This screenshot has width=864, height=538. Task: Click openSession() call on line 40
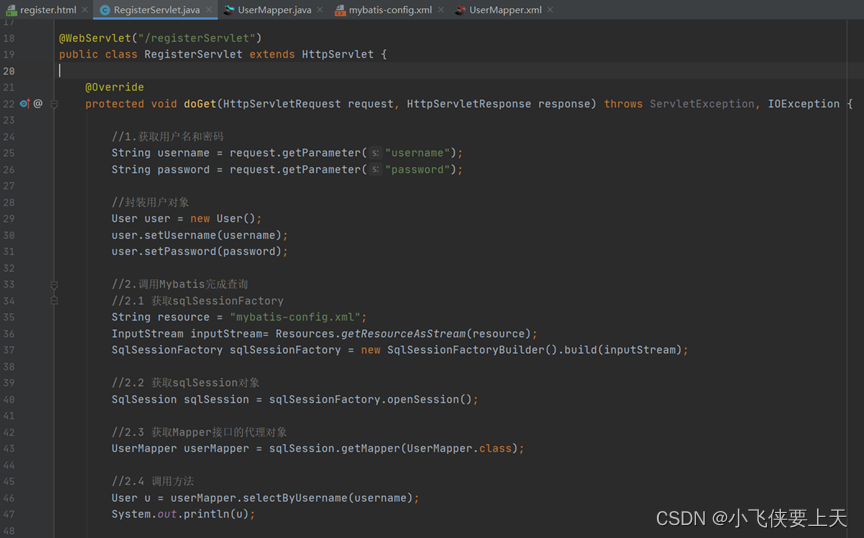click(429, 399)
